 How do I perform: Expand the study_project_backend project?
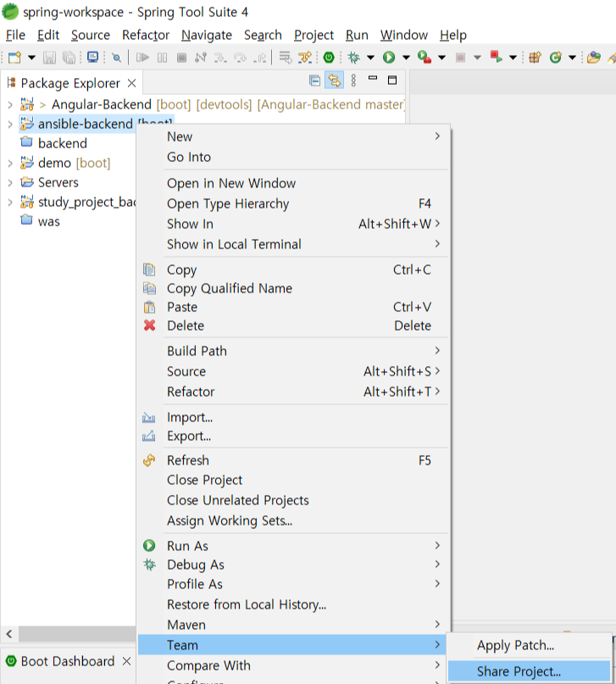(x=10, y=202)
